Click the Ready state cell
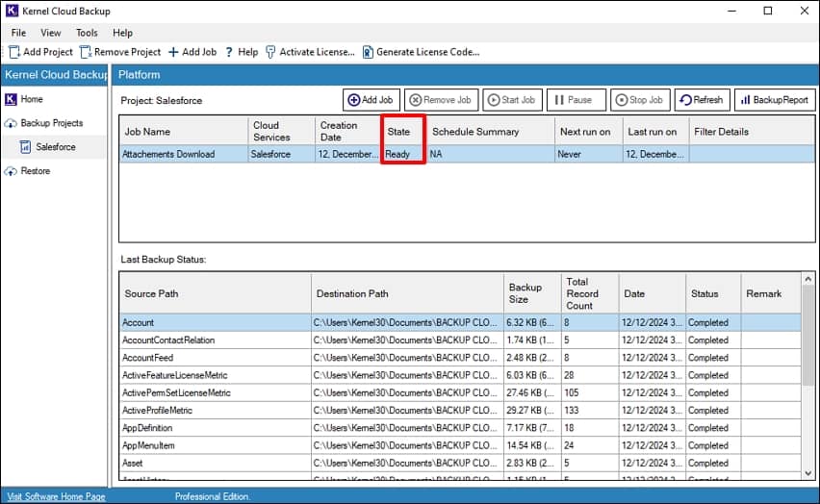Screen dimensions: 820x504 403,154
